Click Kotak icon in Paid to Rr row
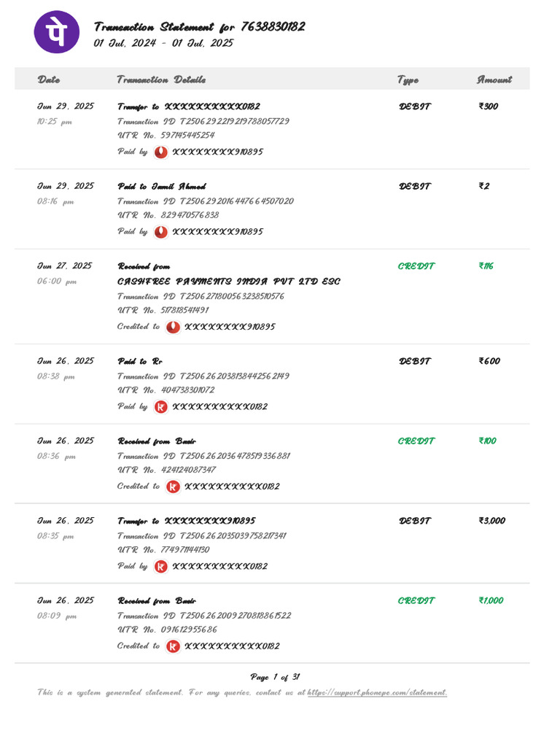560x747 pixels. (161, 406)
